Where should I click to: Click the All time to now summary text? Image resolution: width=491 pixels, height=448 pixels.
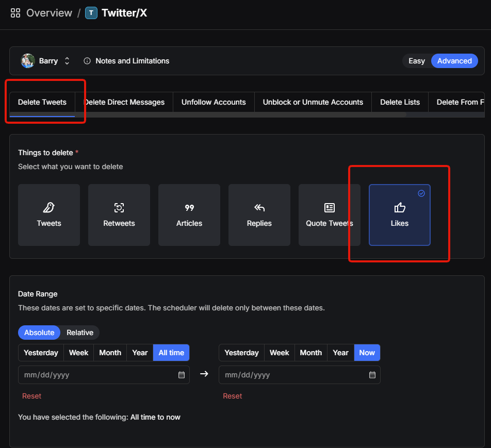(x=155, y=417)
